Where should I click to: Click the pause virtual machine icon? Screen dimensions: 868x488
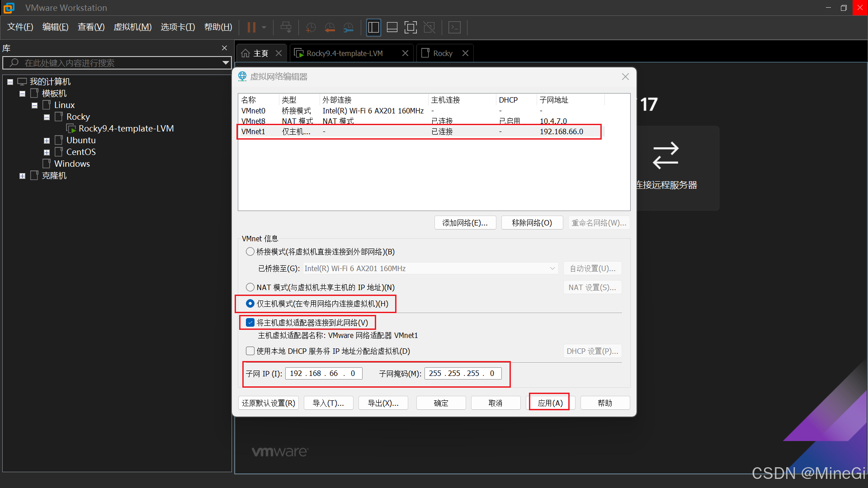click(x=251, y=28)
